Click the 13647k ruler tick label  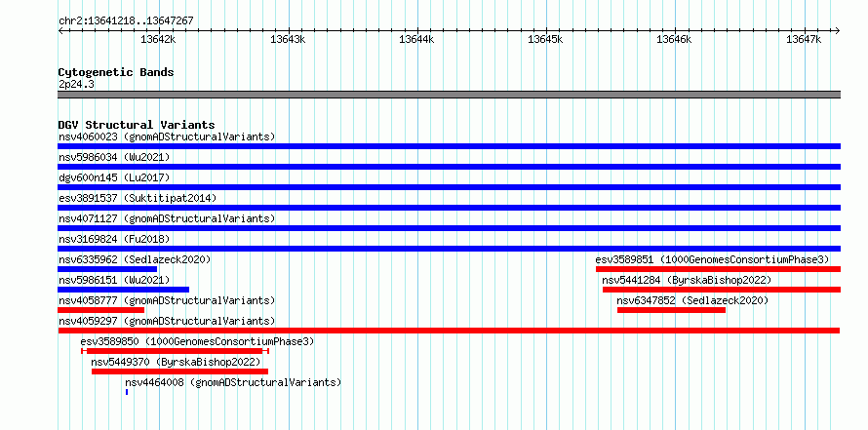point(804,39)
